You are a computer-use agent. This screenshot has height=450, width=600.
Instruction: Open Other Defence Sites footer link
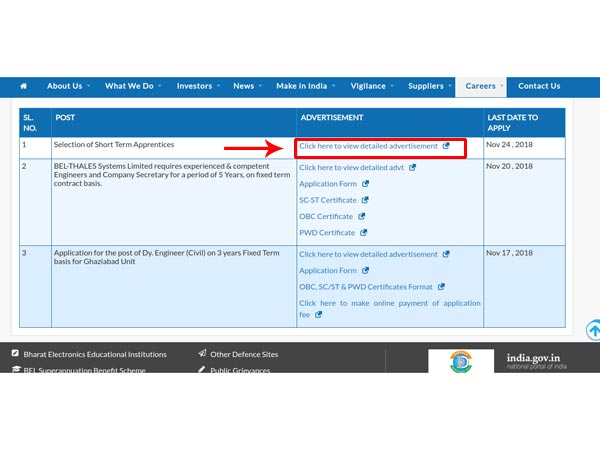(x=244, y=355)
